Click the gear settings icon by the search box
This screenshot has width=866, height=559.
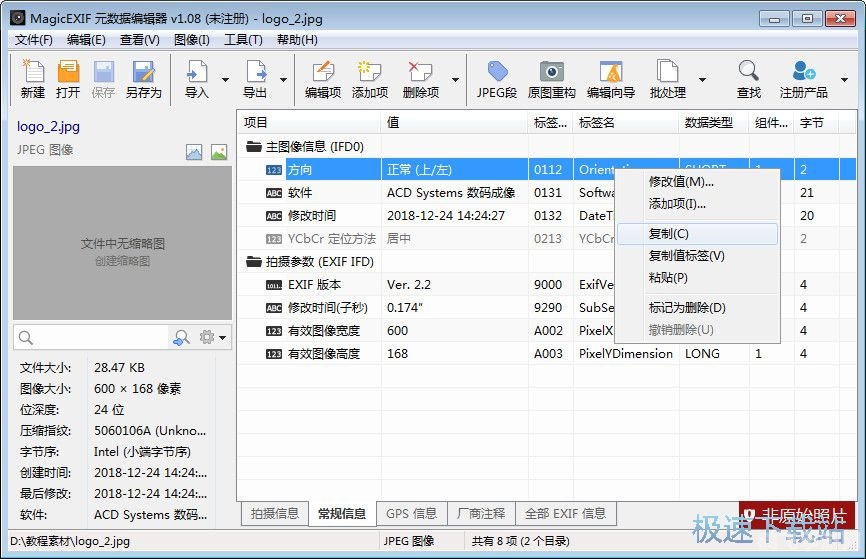tap(207, 337)
